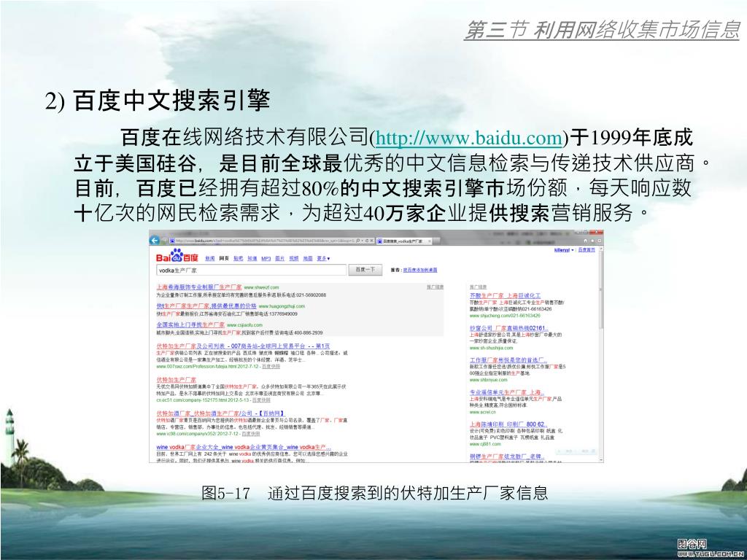Image resolution: width=747 pixels, height=560 pixels.
Task: Click the www.shweizf.com green URL
Action: (x=261, y=287)
